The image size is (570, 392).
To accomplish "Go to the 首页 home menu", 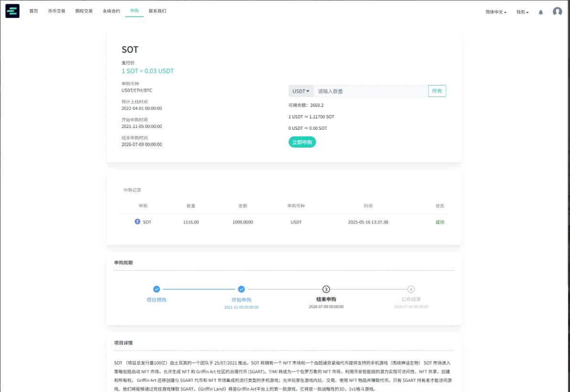I will click(33, 11).
